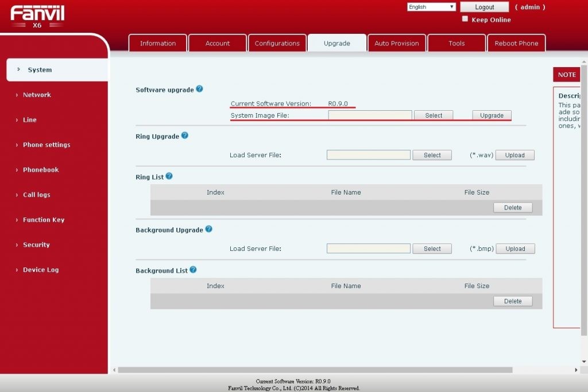
Task: Open the English language dropdown
Action: 431,7
